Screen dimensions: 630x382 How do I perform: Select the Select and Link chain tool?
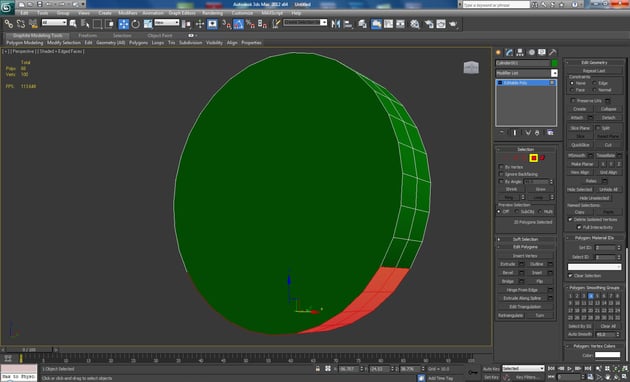point(8,25)
